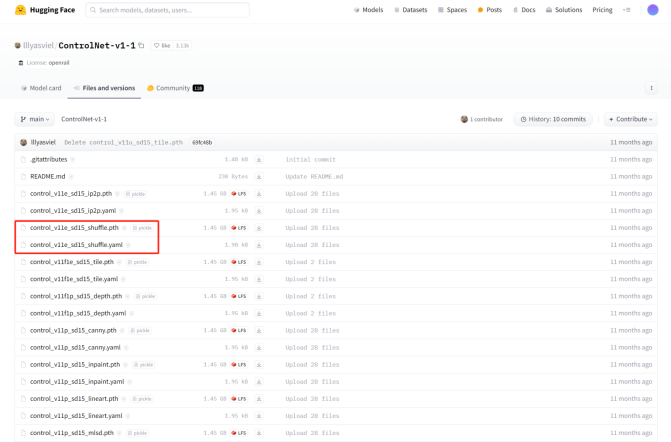Open Spaces from the navigation bar
This screenshot has width=671, height=442.
pos(452,10)
